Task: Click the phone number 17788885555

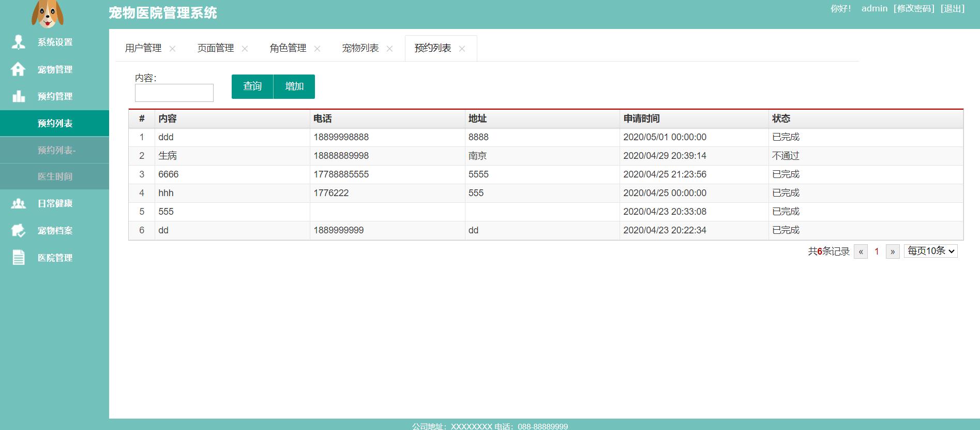Action: [341, 174]
